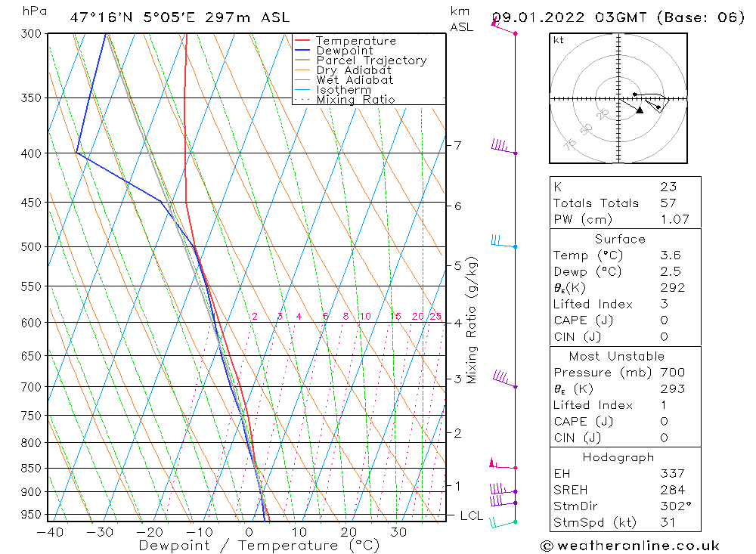Screen dimensions: 756x554
Task: Click the surface Temp value 3.6
Action: pyautogui.click(x=671, y=255)
